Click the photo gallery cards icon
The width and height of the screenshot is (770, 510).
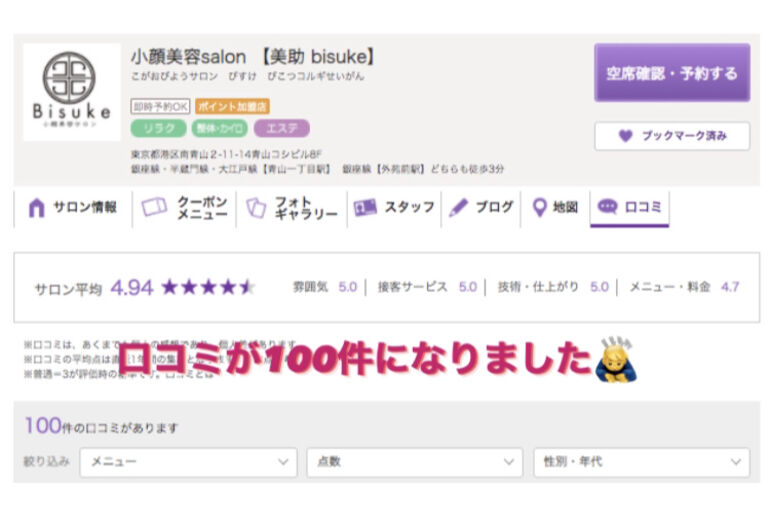click(256, 207)
